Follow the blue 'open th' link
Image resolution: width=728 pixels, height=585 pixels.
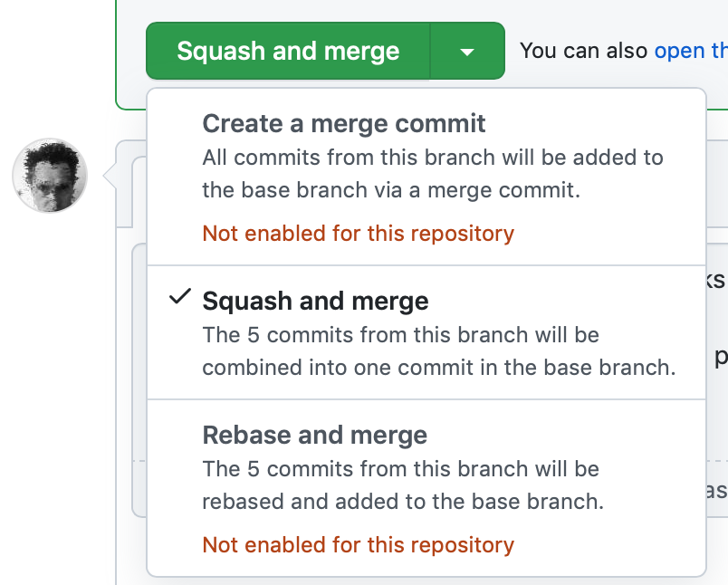(691, 51)
